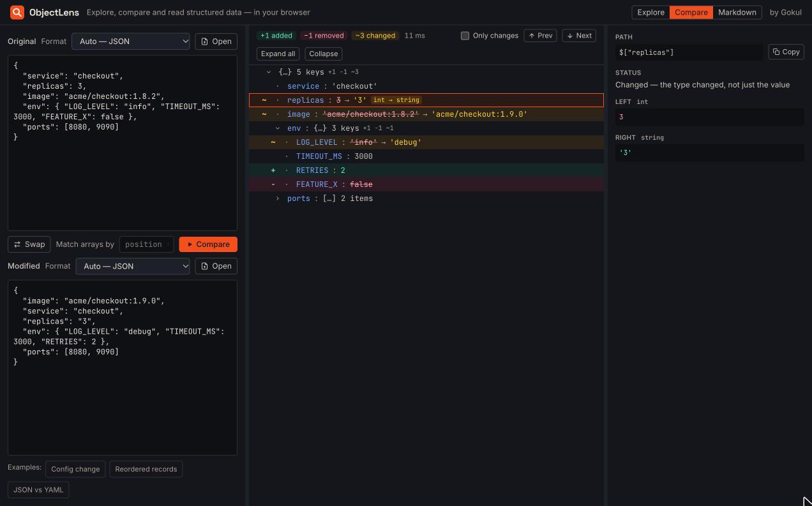Open the Markdown tab

tap(737, 12)
